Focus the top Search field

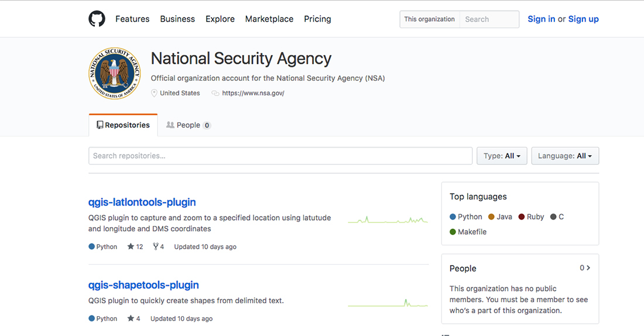tap(489, 19)
